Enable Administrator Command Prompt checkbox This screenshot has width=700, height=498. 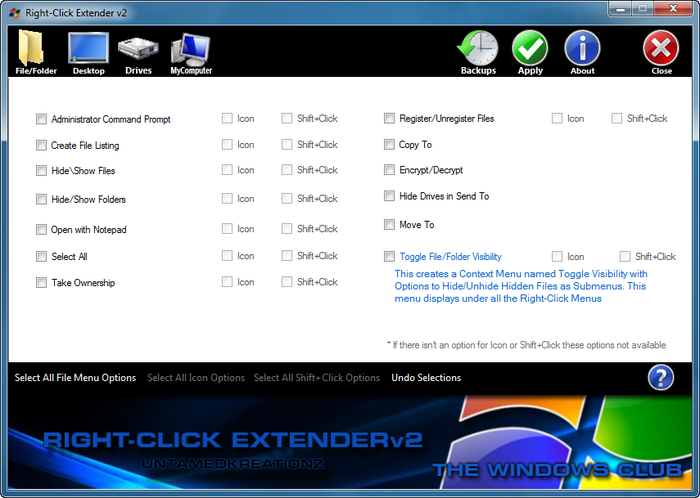point(41,119)
